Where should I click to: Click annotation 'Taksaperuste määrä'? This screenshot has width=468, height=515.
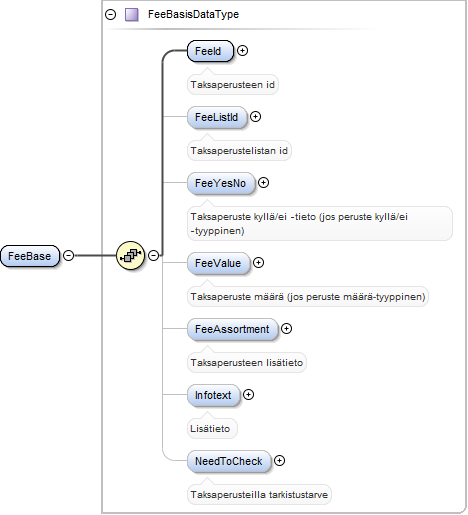308,297
